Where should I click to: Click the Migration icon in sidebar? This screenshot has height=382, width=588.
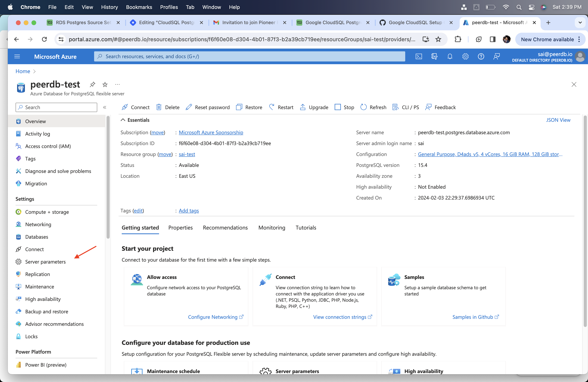[19, 183]
